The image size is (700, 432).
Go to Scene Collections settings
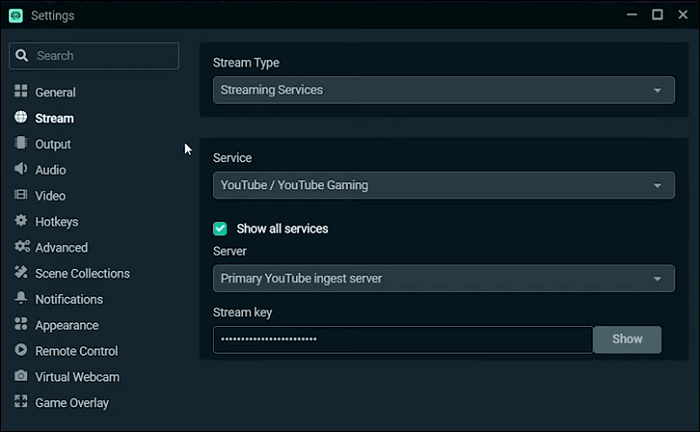pos(82,273)
